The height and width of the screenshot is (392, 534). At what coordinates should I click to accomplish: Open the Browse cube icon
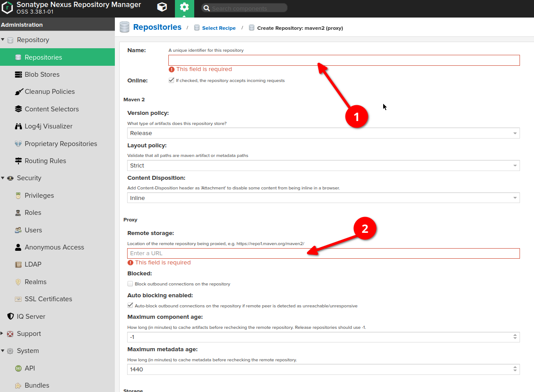coord(162,7)
